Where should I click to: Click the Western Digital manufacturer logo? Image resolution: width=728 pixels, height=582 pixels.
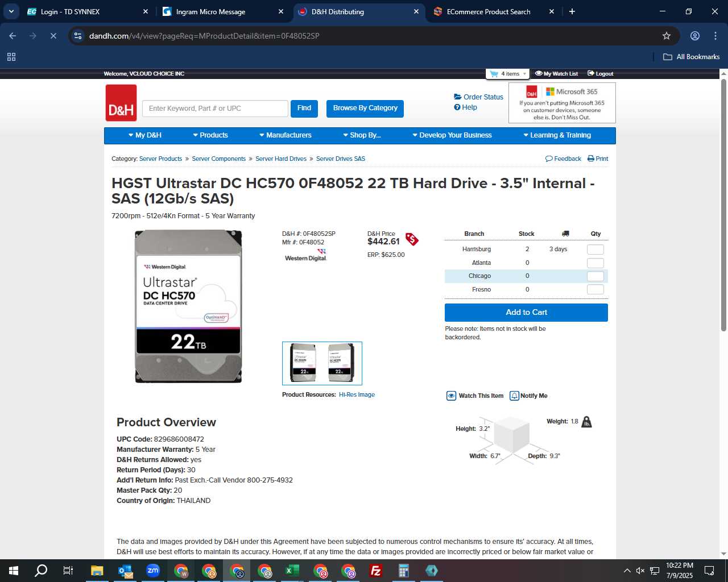pyautogui.click(x=306, y=255)
